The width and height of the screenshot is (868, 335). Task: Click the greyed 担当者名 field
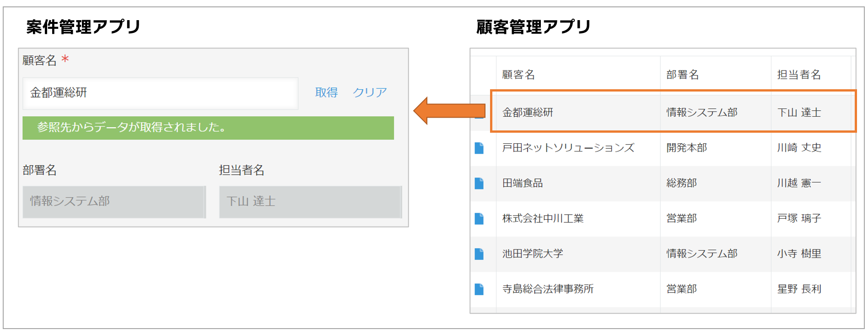(x=310, y=202)
